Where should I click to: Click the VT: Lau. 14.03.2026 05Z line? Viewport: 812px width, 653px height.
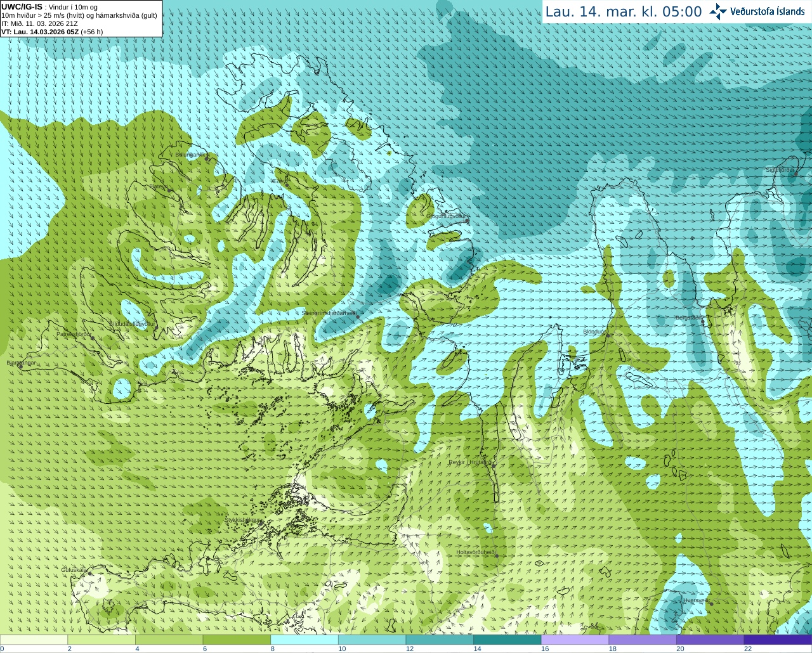[52, 32]
